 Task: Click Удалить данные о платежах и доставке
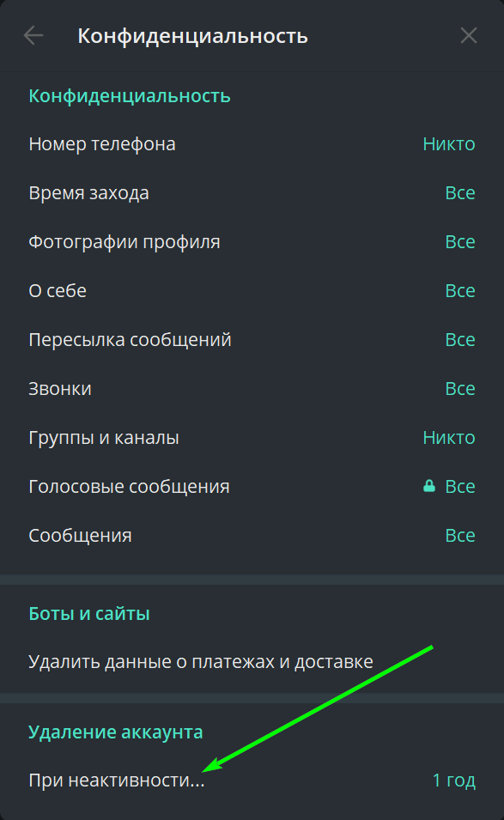point(252,662)
